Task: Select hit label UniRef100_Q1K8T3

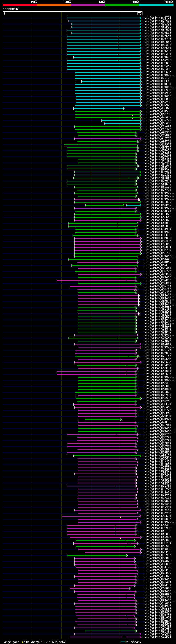Action: pyautogui.click(x=158, y=163)
